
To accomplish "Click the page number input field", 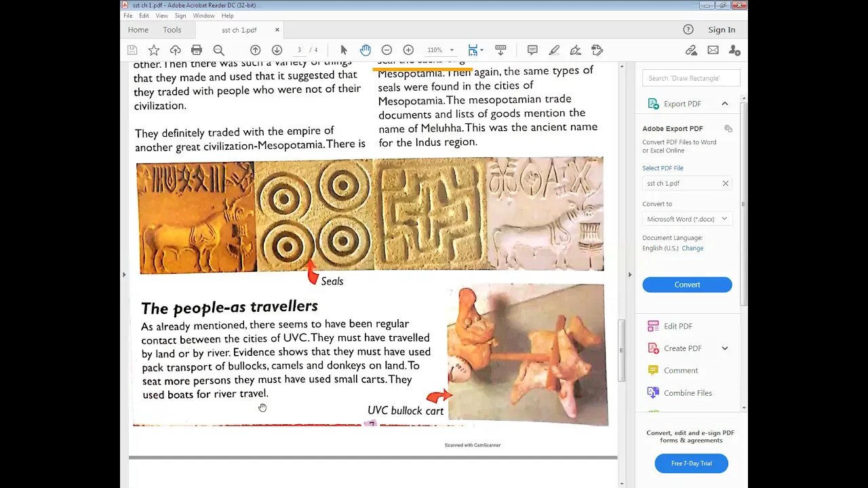I will (x=299, y=50).
